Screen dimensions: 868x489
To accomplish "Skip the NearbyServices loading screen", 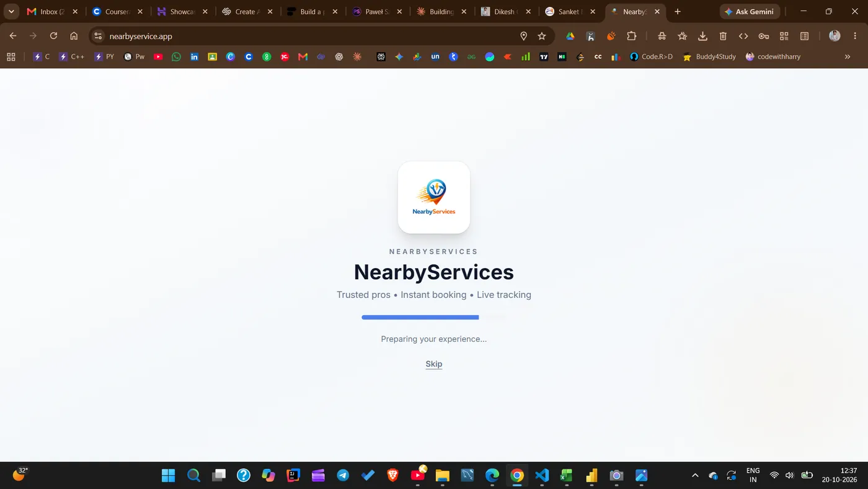I will pos(434,364).
